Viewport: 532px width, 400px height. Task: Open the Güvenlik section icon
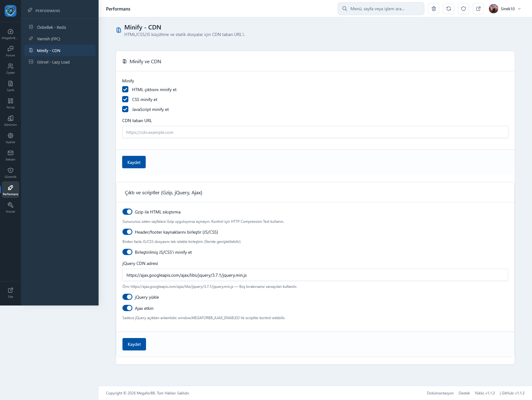[x=11, y=173]
